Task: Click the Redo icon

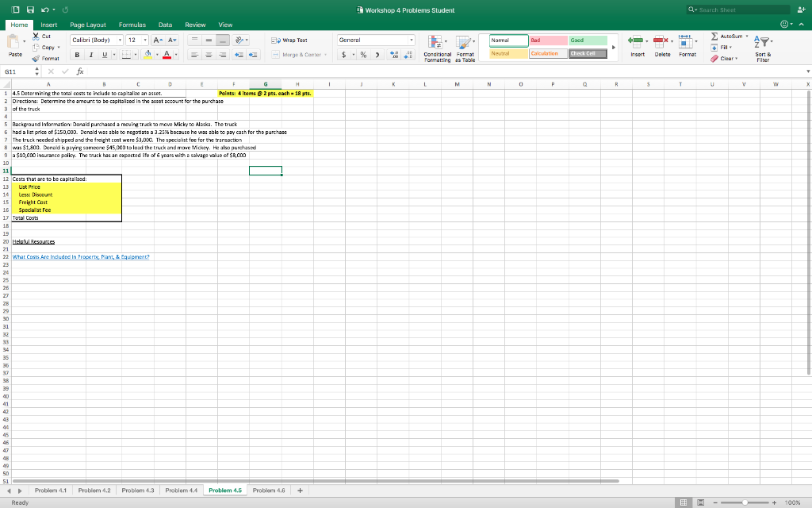Action: coord(65,10)
